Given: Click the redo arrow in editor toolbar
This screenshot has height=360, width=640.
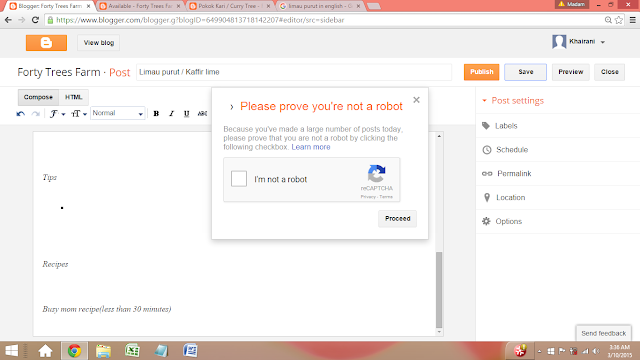Looking at the screenshot, I should pos(36,114).
